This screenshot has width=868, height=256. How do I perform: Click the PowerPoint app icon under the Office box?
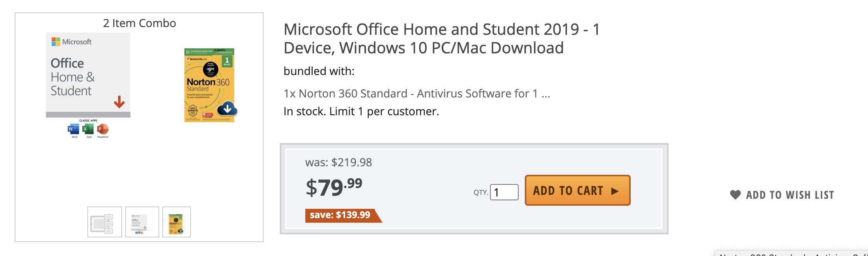103,129
